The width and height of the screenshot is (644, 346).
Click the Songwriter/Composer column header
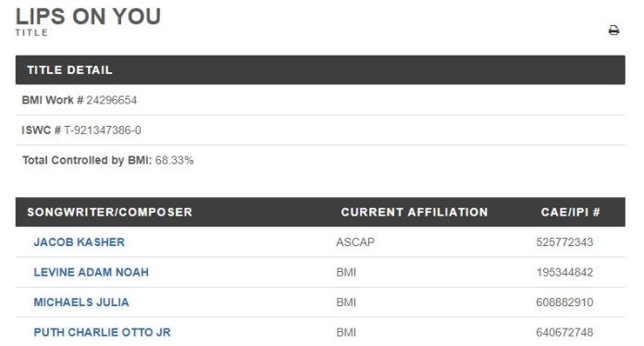[110, 212]
